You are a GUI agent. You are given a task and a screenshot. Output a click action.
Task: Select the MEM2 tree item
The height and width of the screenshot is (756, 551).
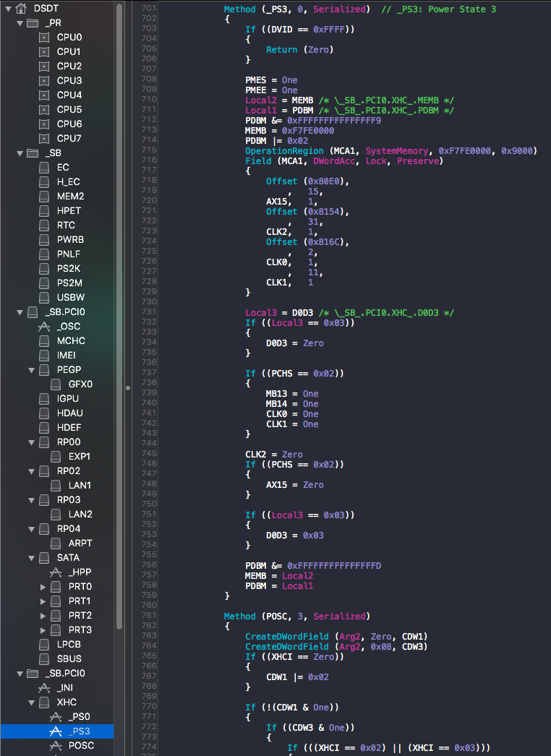70,197
